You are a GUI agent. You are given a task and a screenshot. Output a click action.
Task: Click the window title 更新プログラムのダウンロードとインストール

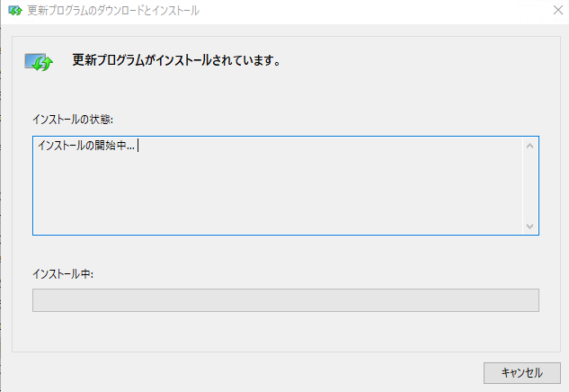pyautogui.click(x=113, y=11)
